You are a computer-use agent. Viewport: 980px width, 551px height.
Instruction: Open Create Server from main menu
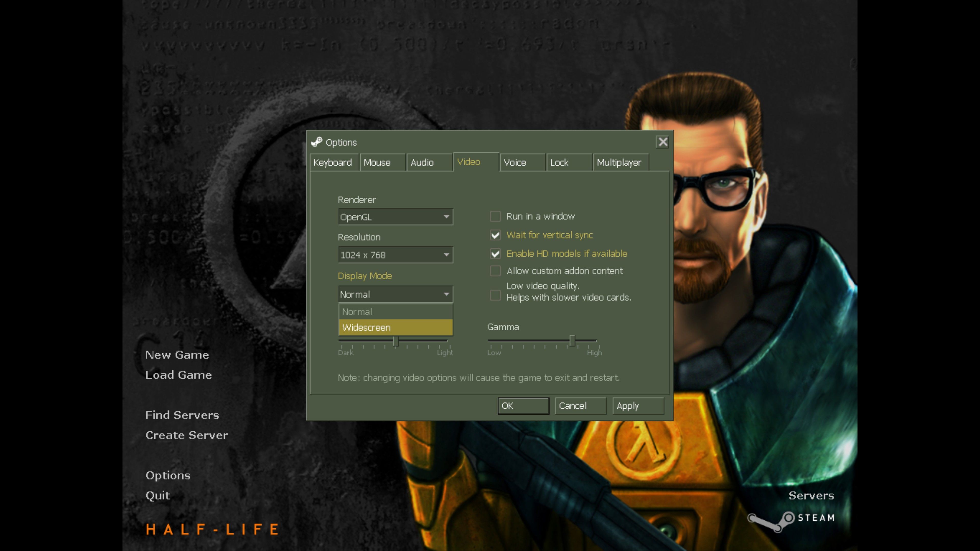[187, 435]
